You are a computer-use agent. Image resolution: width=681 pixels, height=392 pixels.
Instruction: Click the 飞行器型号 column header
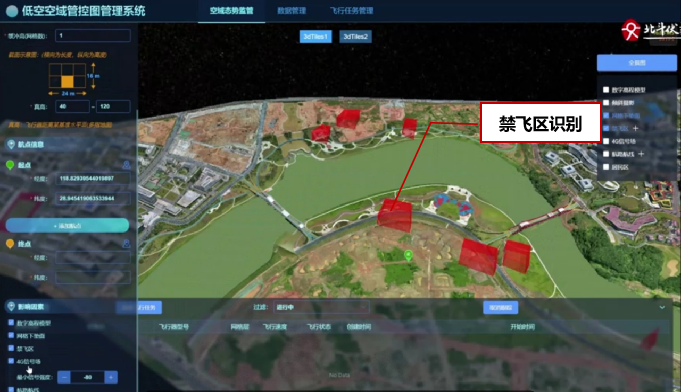[x=174, y=327]
